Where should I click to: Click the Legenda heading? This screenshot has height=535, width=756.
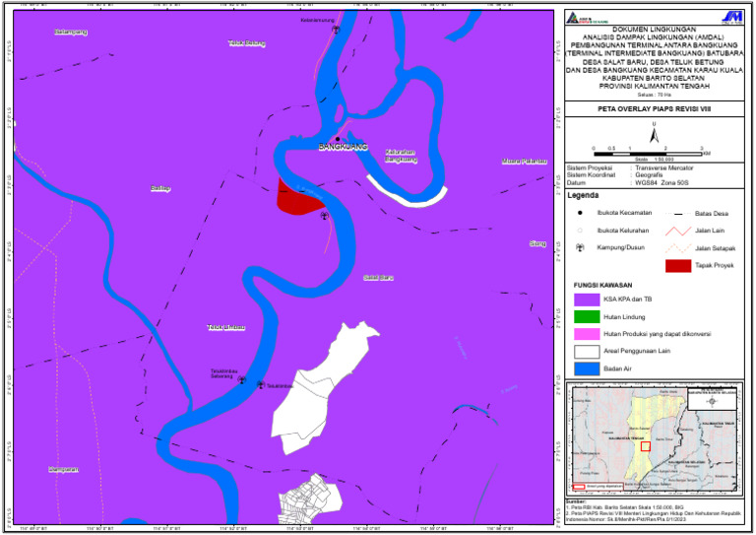[583, 195]
